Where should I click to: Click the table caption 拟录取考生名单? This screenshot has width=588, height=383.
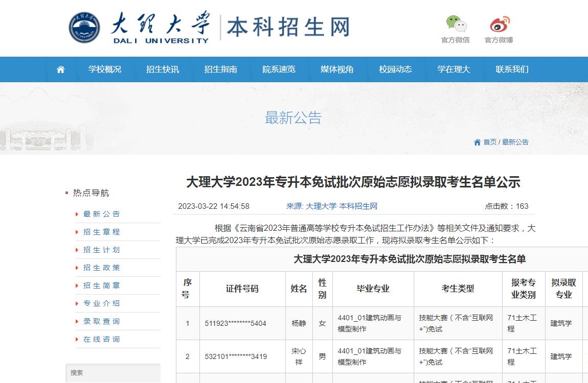(410, 259)
